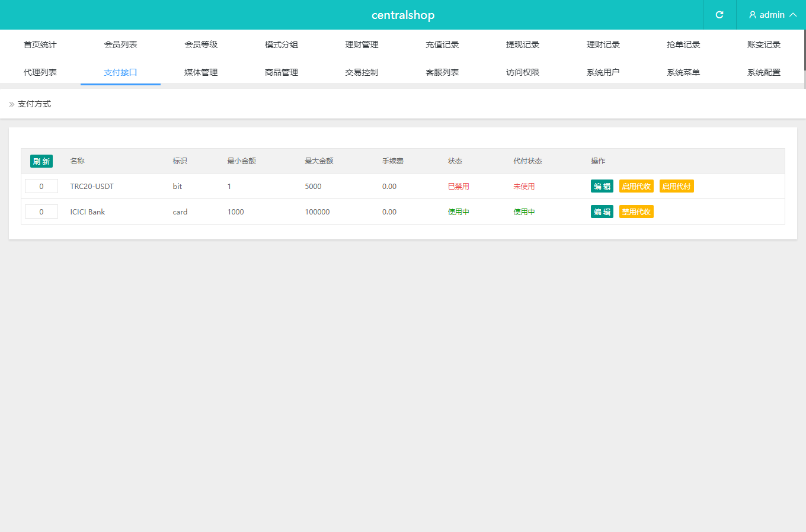Click sort order field for ICICI Bank
This screenshot has width=806, height=532.
[x=41, y=212]
